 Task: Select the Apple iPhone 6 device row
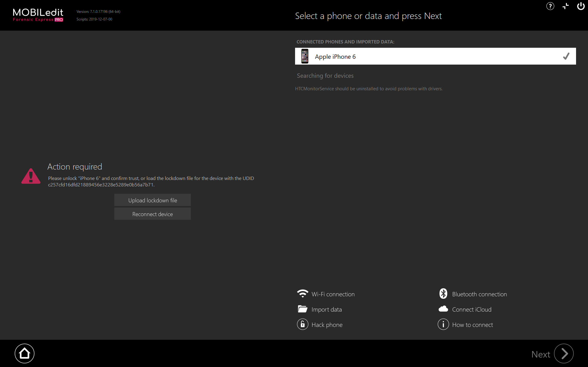(x=435, y=56)
